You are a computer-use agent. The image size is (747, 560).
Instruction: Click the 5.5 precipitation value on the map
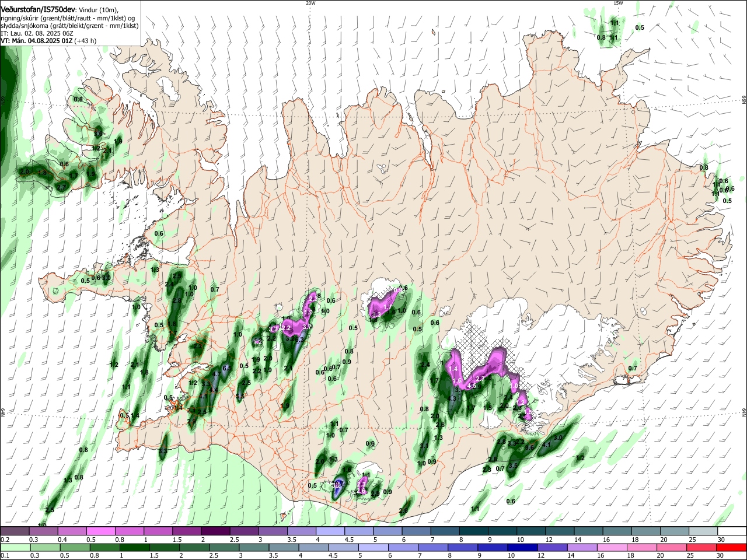coord(240,396)
